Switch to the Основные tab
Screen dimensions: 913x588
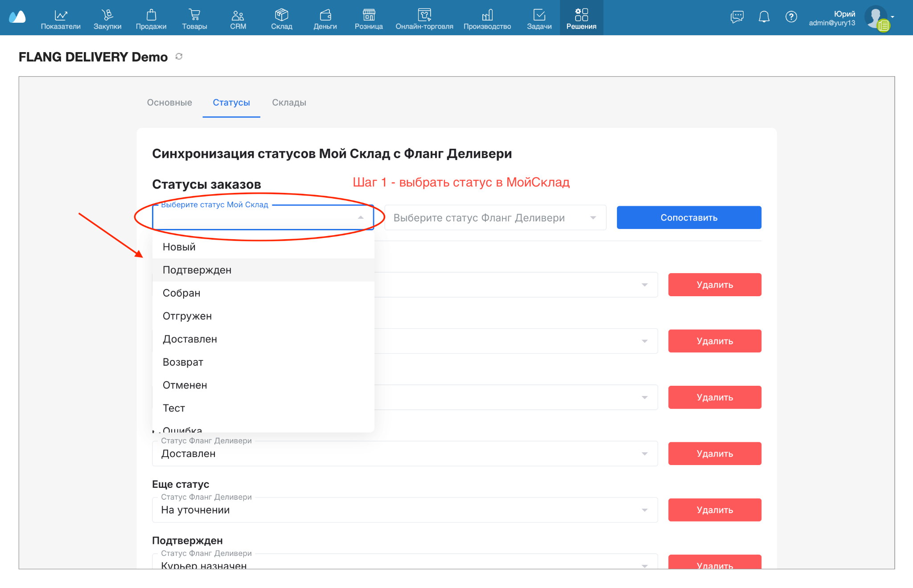169,102
